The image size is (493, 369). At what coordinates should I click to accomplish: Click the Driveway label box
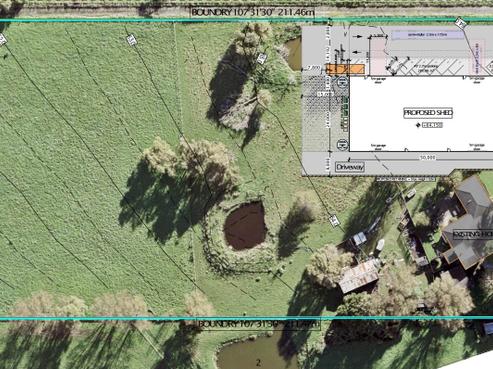pos(349,167)
